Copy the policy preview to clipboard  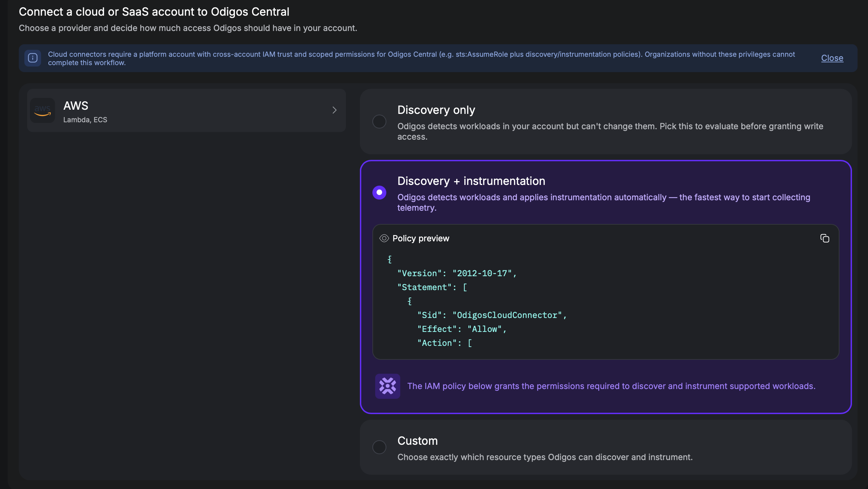(x=824, y=238)
